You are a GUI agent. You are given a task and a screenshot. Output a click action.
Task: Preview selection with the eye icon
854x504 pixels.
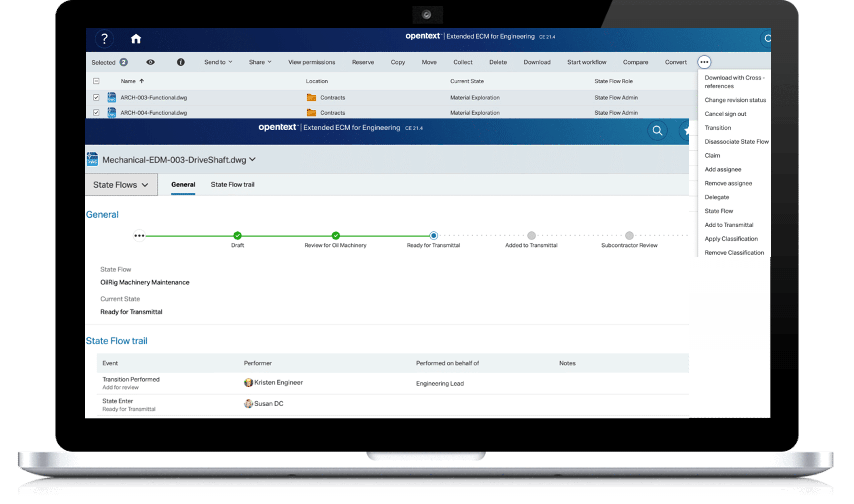(x=150, y=62)
